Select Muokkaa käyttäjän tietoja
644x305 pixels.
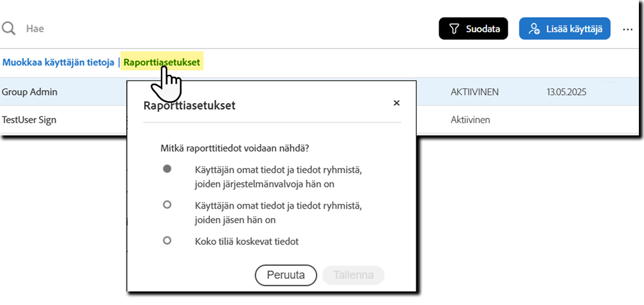59,62
